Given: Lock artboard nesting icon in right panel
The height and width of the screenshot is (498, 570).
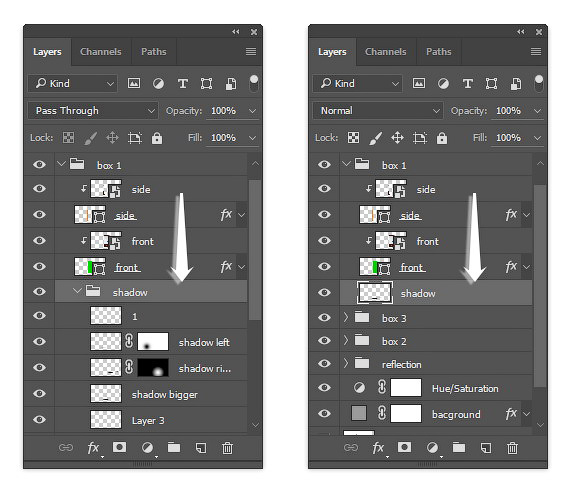Looking at the screenshot, I should (420, 138).
